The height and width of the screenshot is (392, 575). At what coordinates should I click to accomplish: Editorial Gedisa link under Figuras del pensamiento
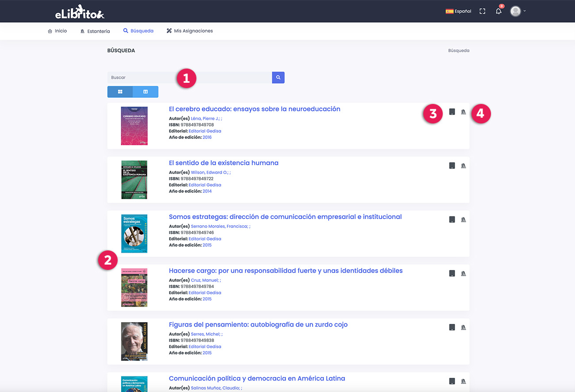(x=205, y=347)
